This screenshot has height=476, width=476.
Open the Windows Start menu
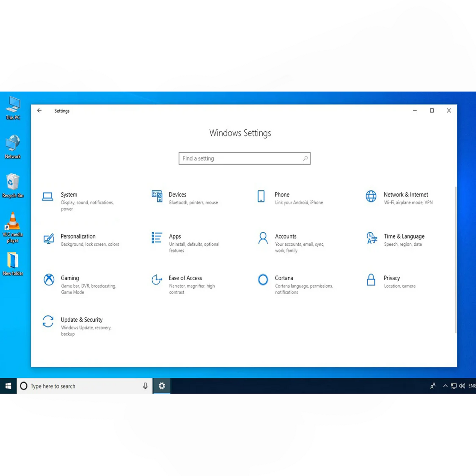8,386
